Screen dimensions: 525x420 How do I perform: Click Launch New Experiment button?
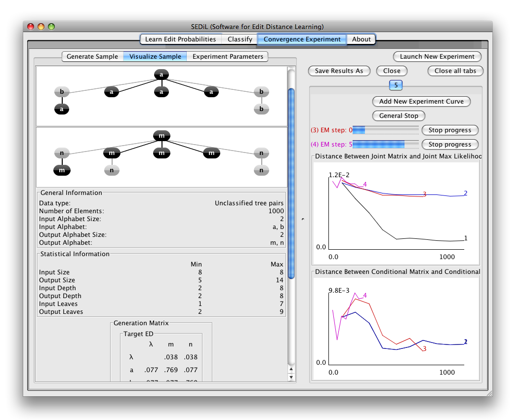(437, 57)
